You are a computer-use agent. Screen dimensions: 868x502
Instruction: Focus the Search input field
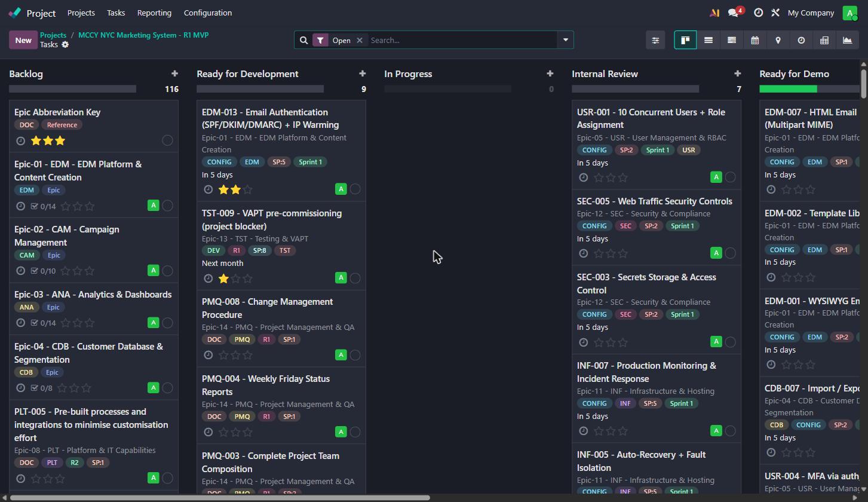463,40
